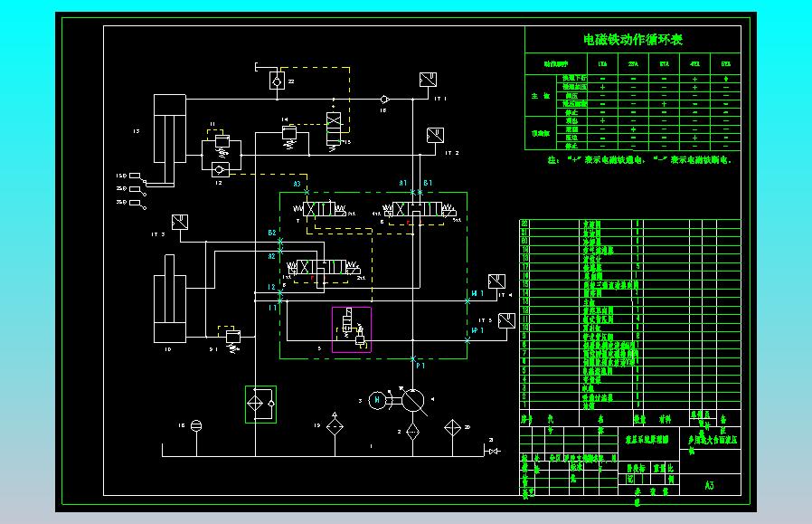The image size is (812, 524).
Task: Select the IT 2 pressure gauge symbol
Action: (x=435, y=135)
